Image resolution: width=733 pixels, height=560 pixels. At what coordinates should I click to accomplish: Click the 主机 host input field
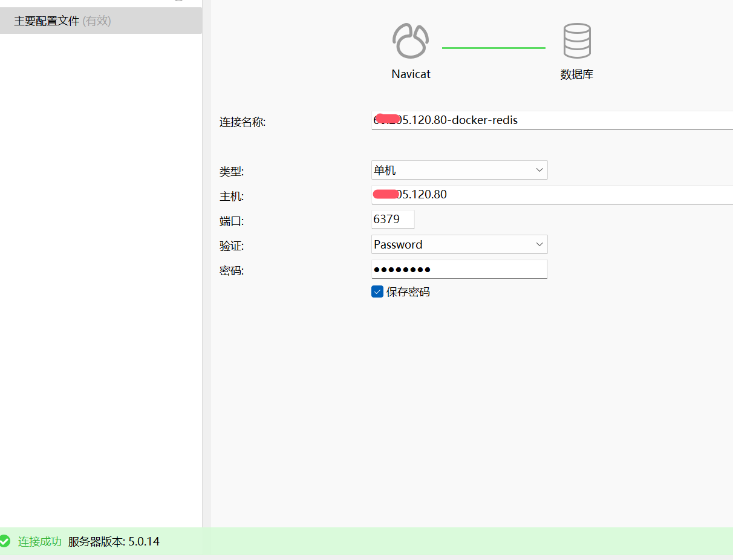[x=552, y=195]
